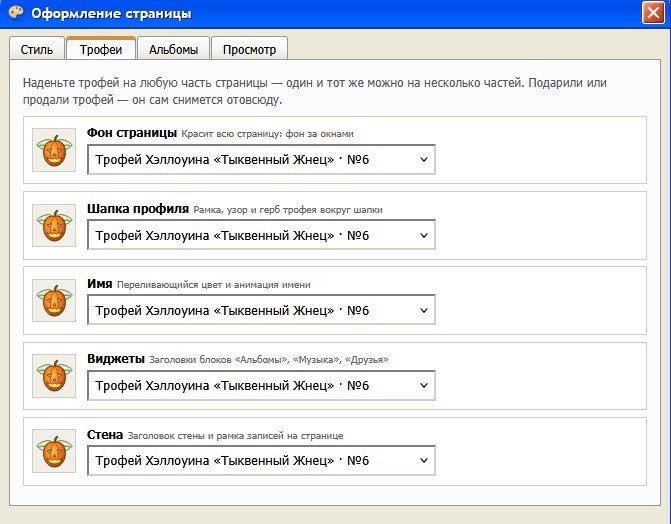Open the Фон страницы trophy dropdown

coord(261,160)
